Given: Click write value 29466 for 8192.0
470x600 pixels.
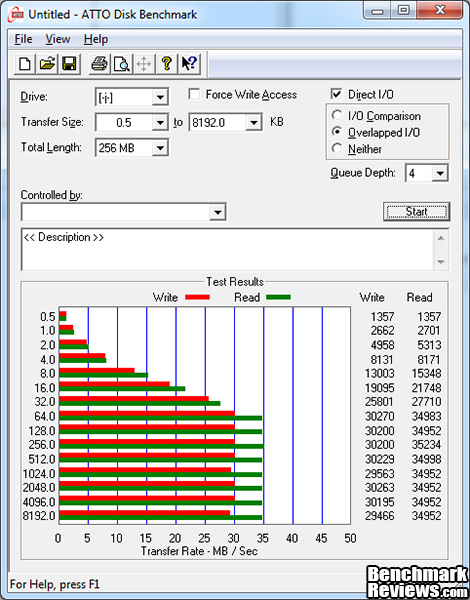Looking at the screenshot, I should [x=379, y=516].
